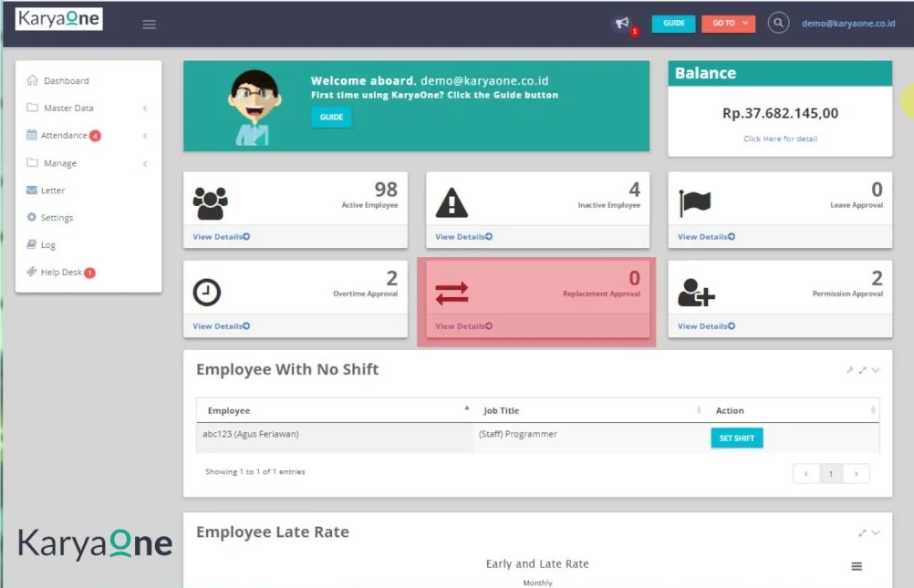The height and width of the screenshot is (588, 914).
Task: Click the Permission Approval add-user icon
Action: tap(696, 293)
